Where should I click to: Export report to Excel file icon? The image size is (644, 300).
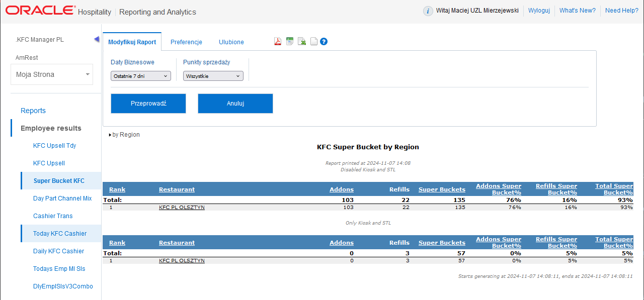coord(302,42)
